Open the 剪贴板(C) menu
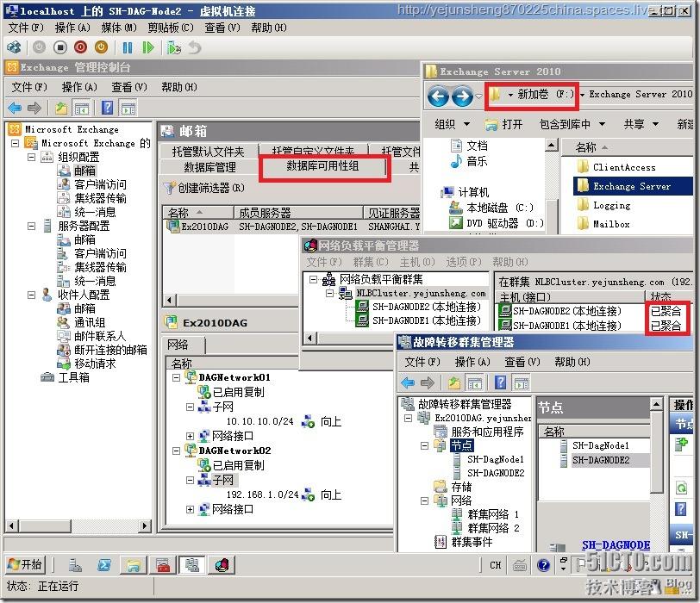 pyautogui.click(x=171, y=28)
